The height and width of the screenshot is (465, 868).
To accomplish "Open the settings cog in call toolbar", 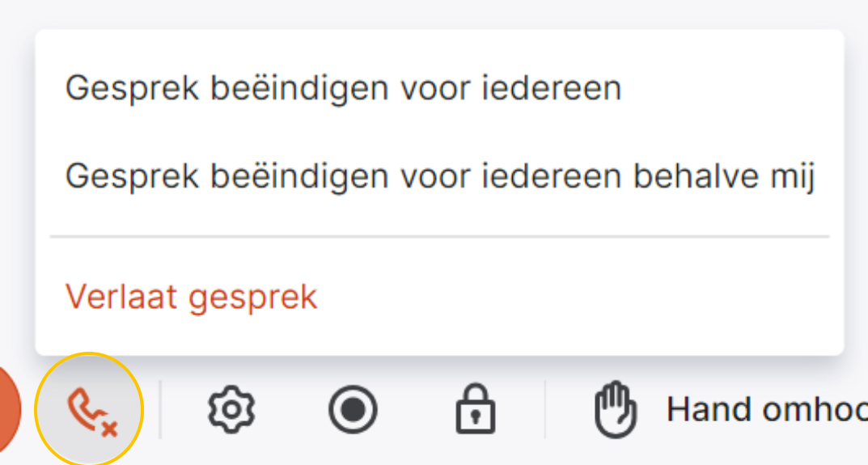I will tap(232, 410).
